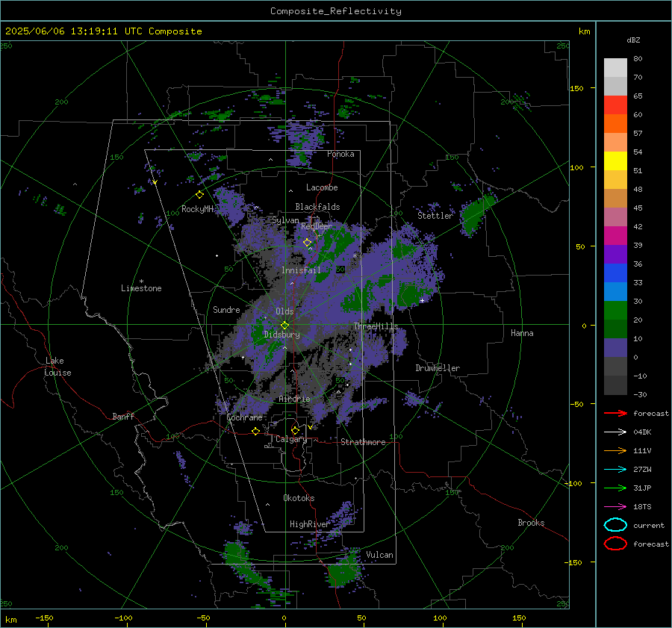The height and width of the screenshot is (628, 672).
Task: Click the Composite_Reflectivity title text
Action: [335, 11]
